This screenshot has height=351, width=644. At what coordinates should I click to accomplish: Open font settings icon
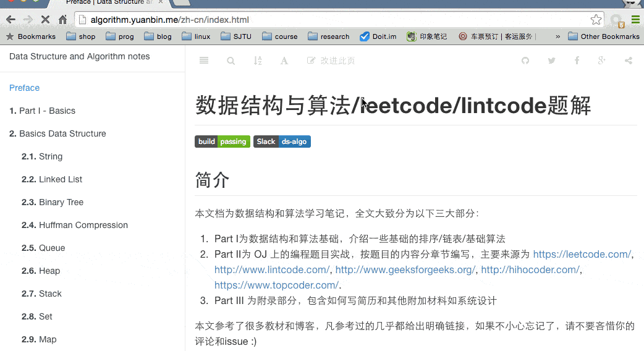pos(284,61)
